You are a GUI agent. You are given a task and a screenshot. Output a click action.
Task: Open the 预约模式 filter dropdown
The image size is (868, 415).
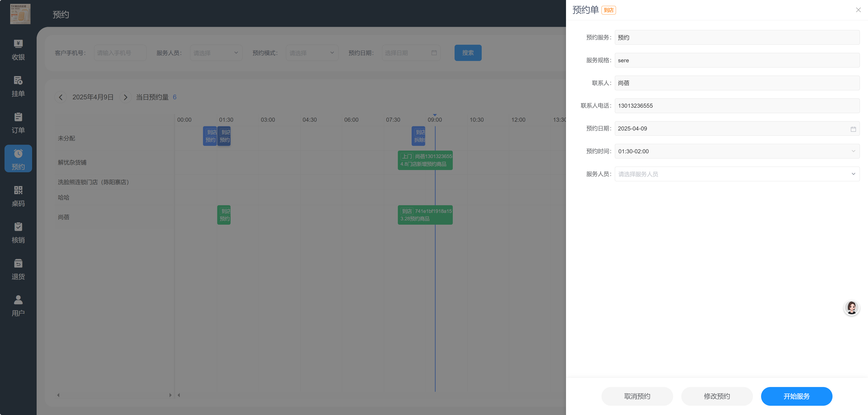point(312,53)
